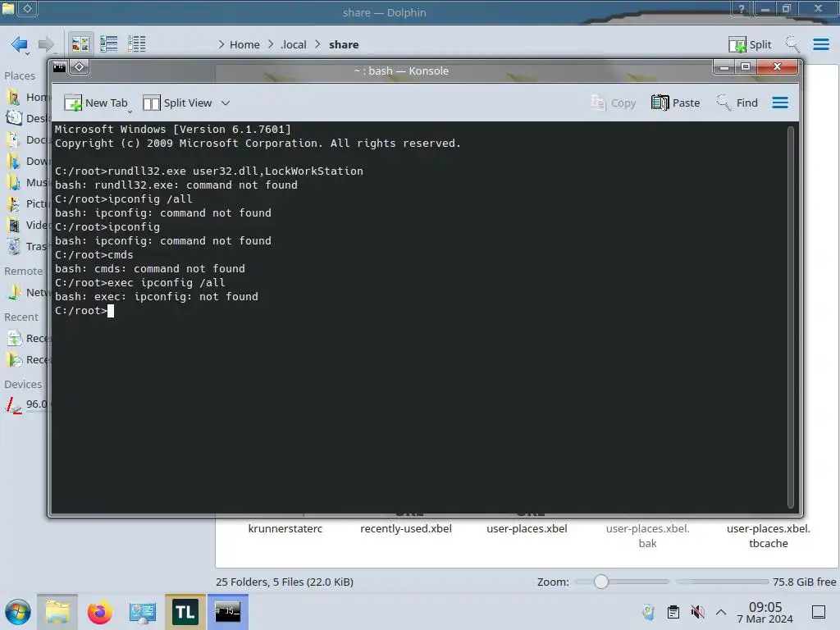Go back in Dolphin navigation

pos(20,44)
